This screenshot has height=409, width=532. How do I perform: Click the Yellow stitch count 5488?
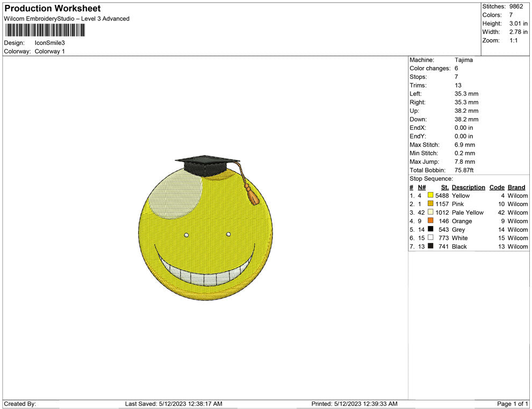coord(442,195)
